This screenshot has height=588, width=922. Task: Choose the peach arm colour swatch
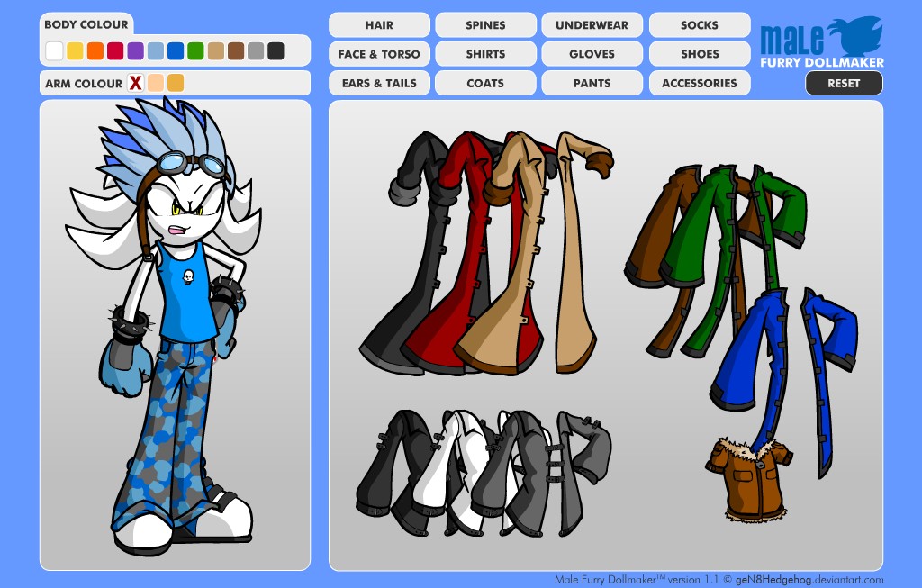click(156, 83)
